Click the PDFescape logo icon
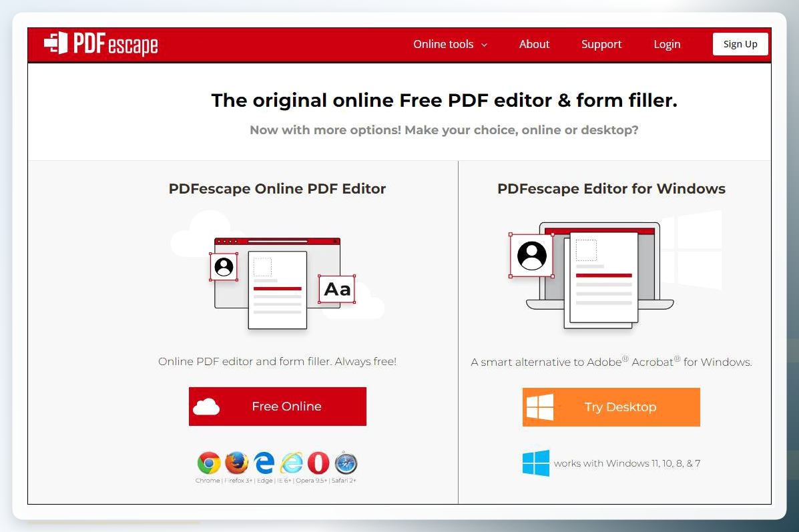 (x=55, y=43)
